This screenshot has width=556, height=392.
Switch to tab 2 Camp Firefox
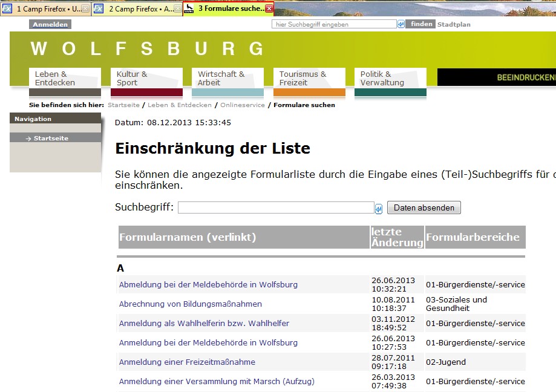tap(137, 9)
